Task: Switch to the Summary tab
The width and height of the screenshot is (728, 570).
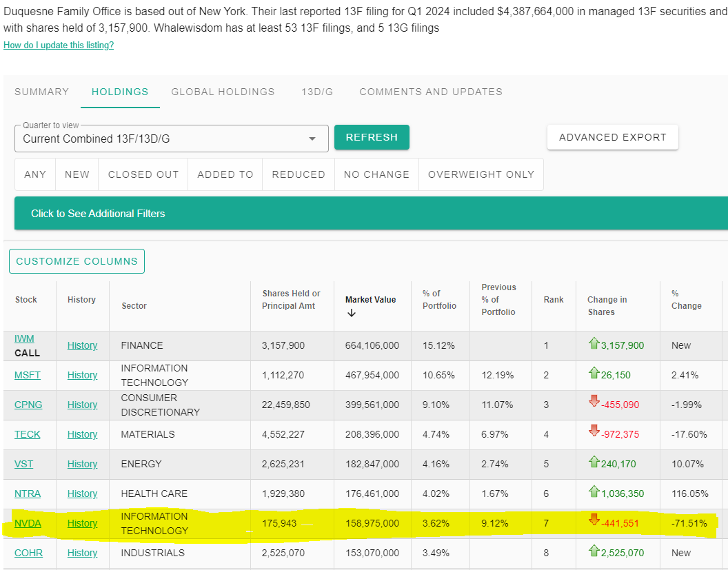Action: point(42,92)
